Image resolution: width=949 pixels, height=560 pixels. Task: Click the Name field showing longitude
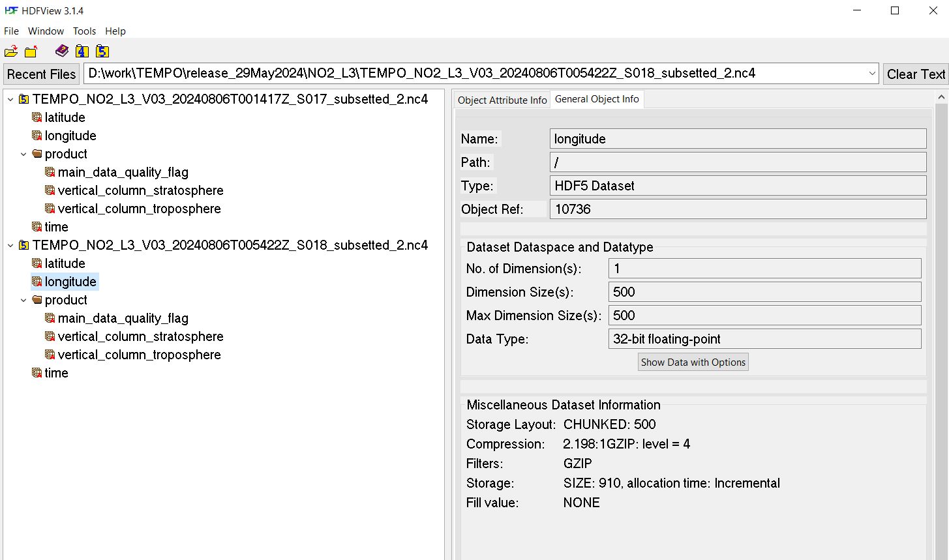click(x=737, y=139)
